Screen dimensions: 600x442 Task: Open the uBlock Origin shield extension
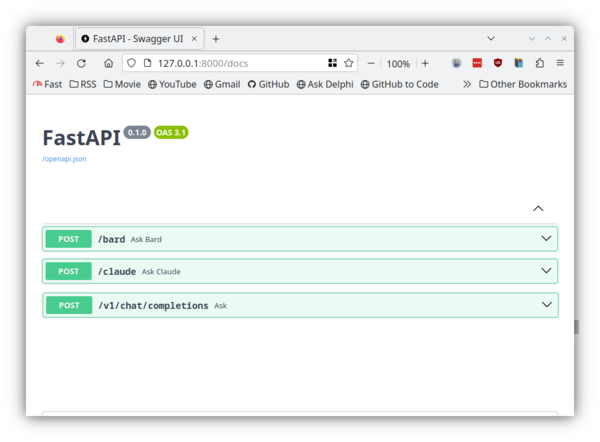coord(498,63)
